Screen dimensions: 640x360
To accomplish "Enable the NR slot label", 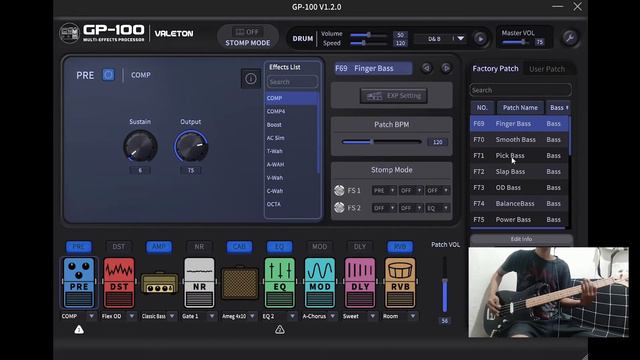I will tap(199, 247).
